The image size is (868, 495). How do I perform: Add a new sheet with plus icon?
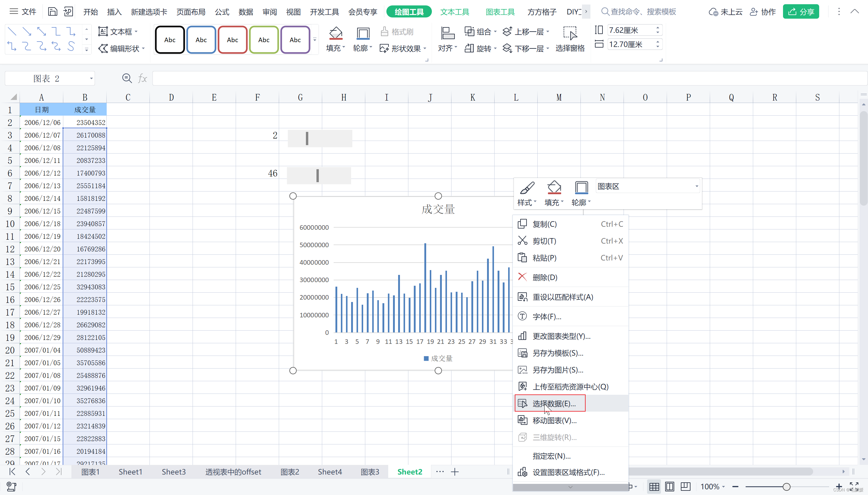pyautogui.click(x=455, y=472)
